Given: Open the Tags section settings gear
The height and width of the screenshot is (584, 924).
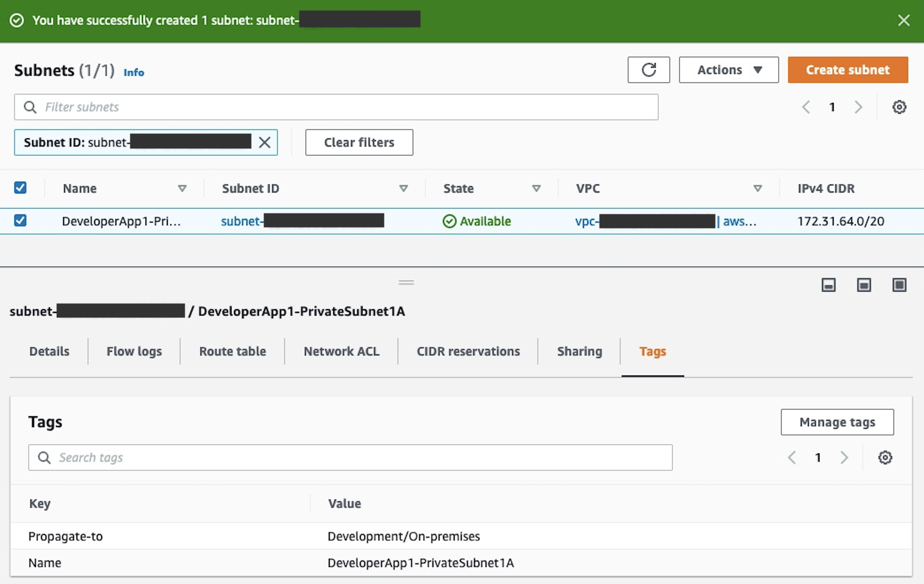Looking at the screenshot, I should [885, 457].
